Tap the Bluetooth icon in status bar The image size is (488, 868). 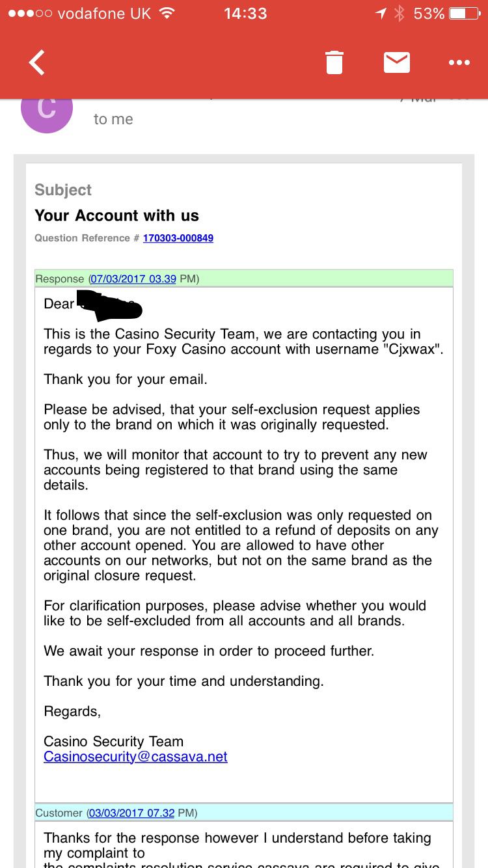[x=400, y=14]
